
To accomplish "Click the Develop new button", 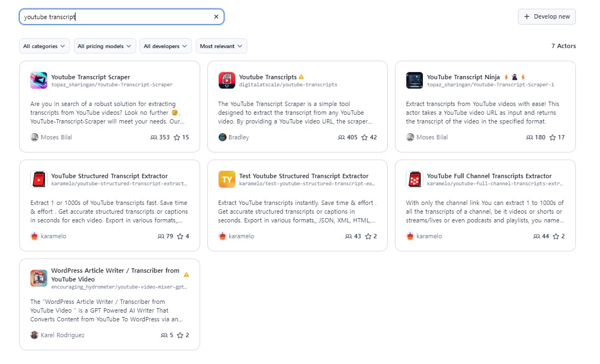I will 546,16.
